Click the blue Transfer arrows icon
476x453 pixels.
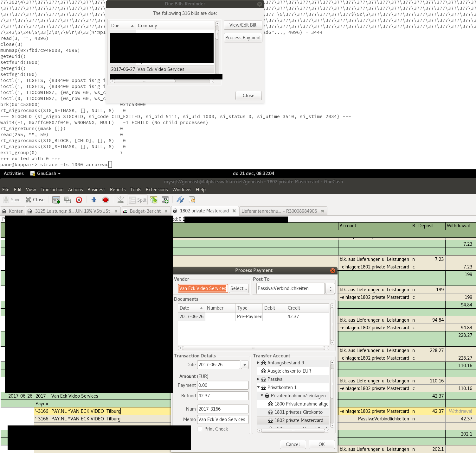180,200
